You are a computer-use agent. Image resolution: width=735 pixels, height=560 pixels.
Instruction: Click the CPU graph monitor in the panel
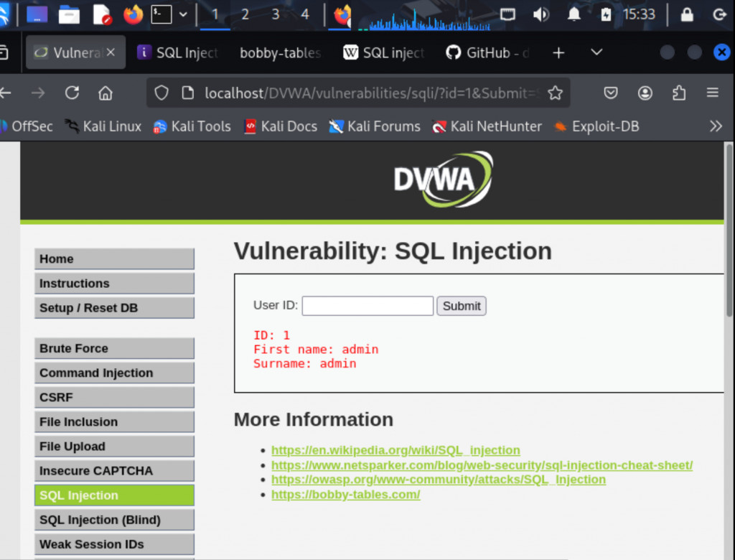pos(424,19)
